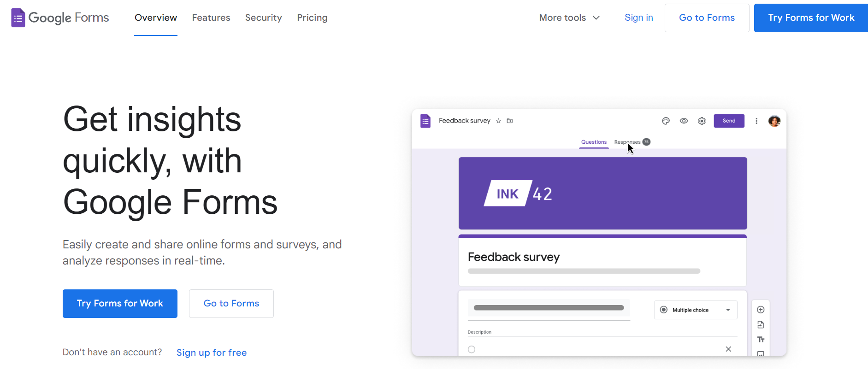Viewport: 868px width, 388px height.
Task: Star the Feedback survey form
Action: [498, 121]
